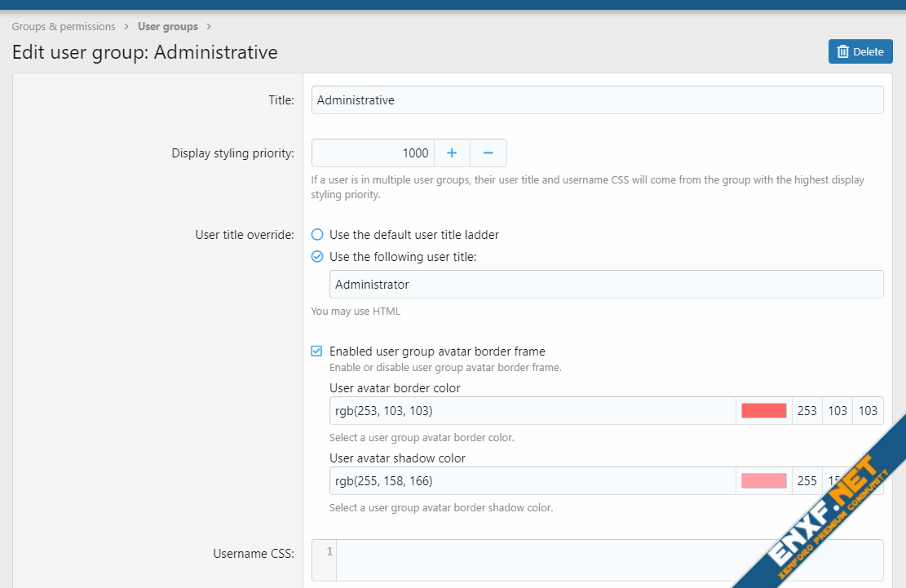Decrease display styling priority with minus

[x=488, y=153]
